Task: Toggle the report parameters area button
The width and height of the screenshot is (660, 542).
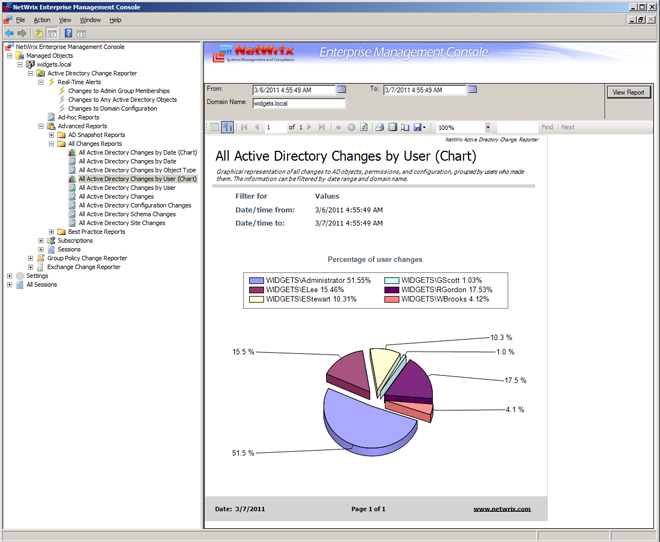Action: click(x=227, y=127)
